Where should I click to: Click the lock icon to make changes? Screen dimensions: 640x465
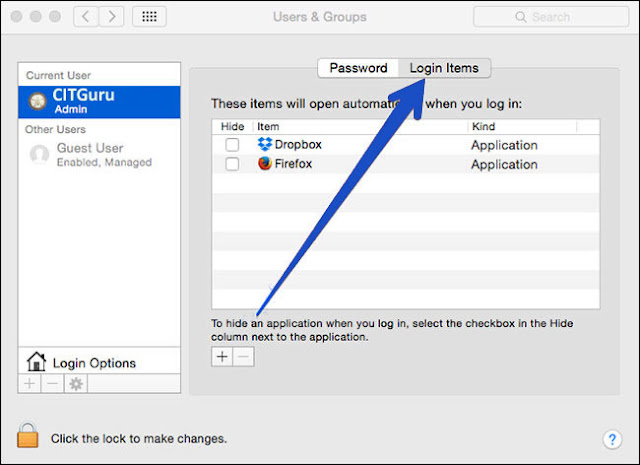[27, 435]
